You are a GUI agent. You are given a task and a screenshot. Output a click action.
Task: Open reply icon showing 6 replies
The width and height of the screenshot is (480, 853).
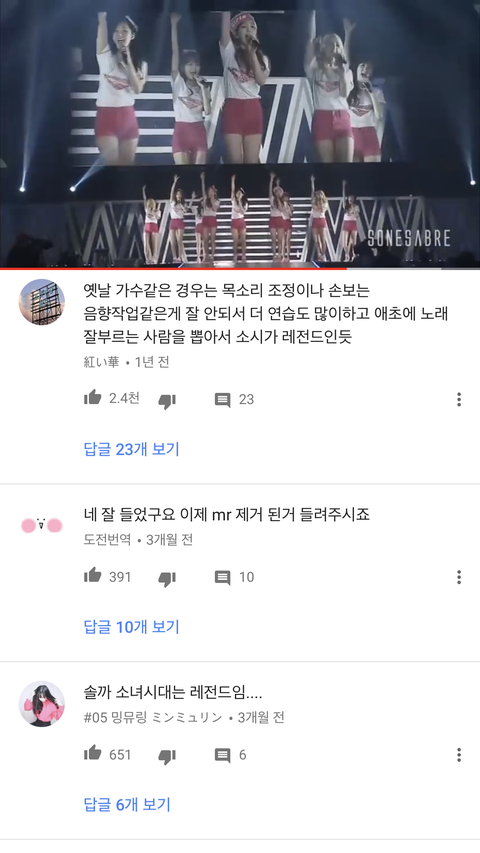click(222, 756)
